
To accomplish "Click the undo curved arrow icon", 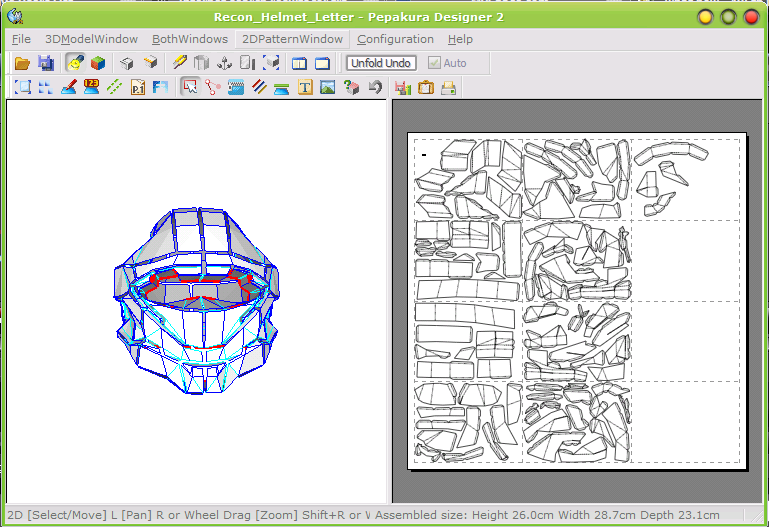I will click(x=375, y=87).
